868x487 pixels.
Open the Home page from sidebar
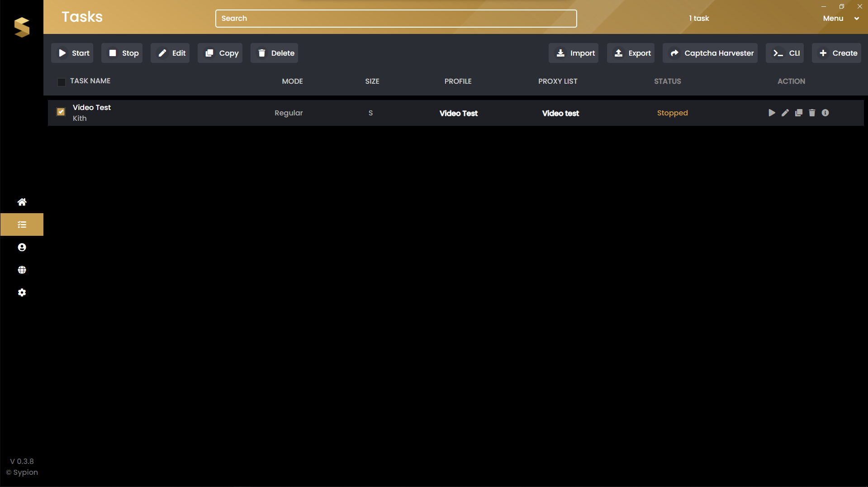tap(22, 202)
